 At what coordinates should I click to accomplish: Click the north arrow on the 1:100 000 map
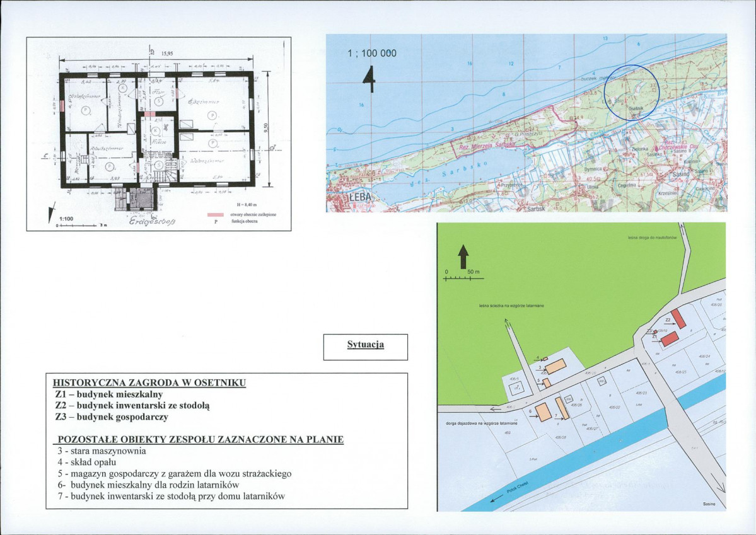(x=369, y=79)
